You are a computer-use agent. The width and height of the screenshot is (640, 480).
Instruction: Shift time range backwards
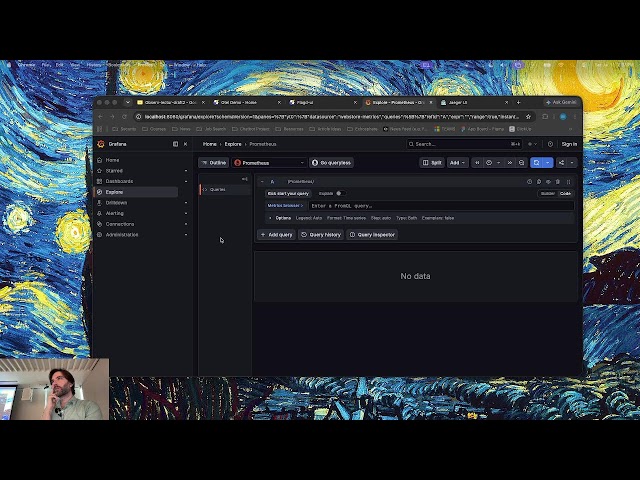[x=477, y=163]
